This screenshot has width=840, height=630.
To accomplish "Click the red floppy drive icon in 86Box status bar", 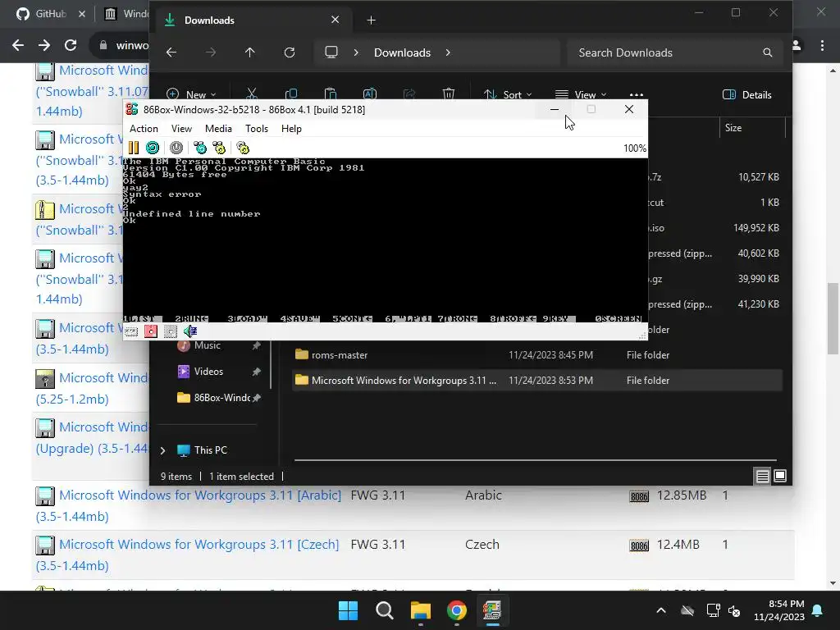I will (151, 331).
